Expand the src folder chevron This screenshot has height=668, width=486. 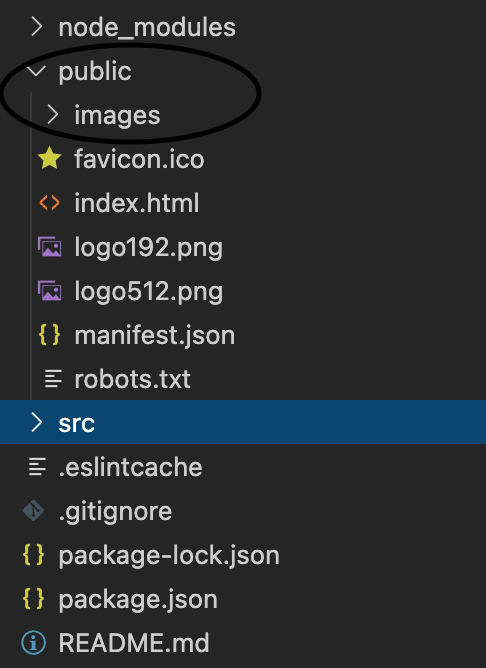37,423
